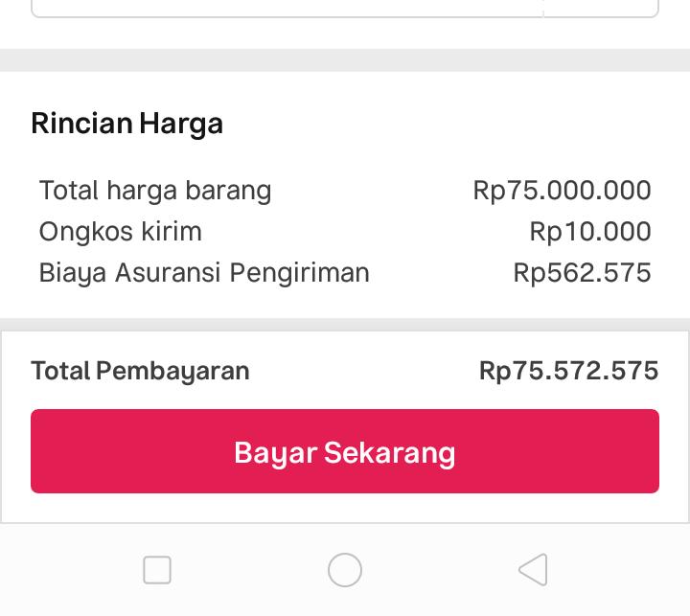Screen dimensions: 690x616
Task: Open recent apps with square icon
Action: tap(157, 570)
